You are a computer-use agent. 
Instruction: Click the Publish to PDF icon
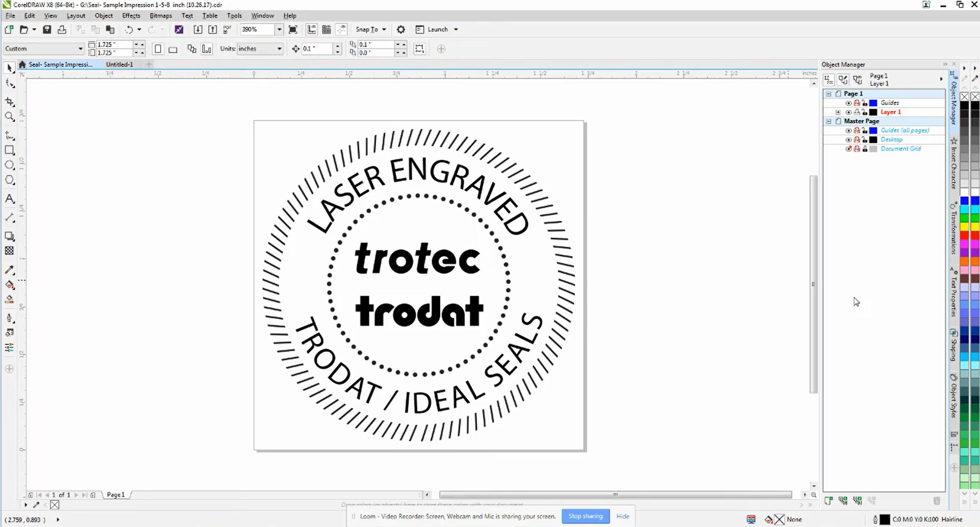pos(227,29)
